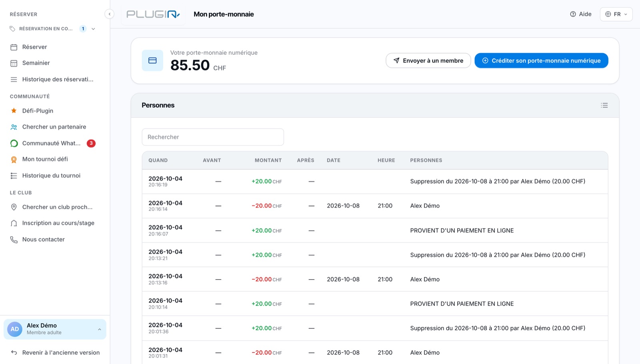This screenshot has height=364, width=640.
Task: Click Revenir à l'ancienne version link
Action: click(55, 352)
